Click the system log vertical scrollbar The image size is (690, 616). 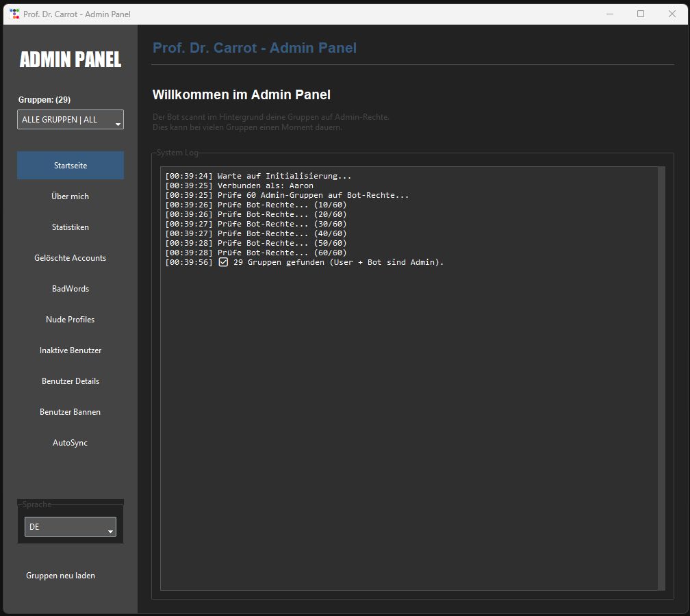point(661,376)
